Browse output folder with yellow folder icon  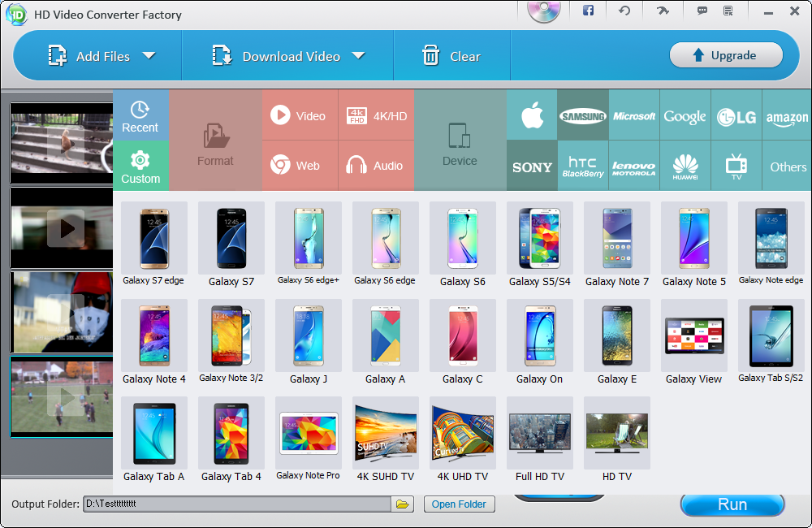[403, 504]
